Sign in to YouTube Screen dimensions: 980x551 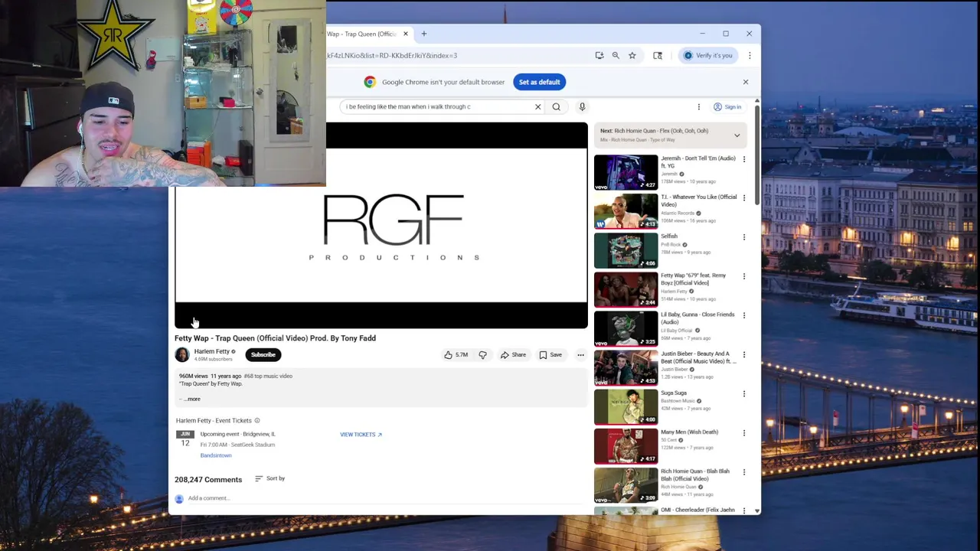727,107
